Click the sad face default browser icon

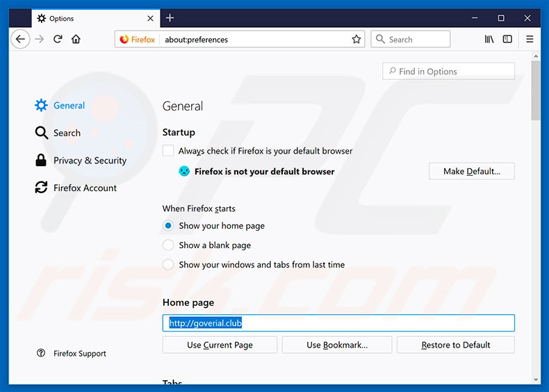pos(184,171)
